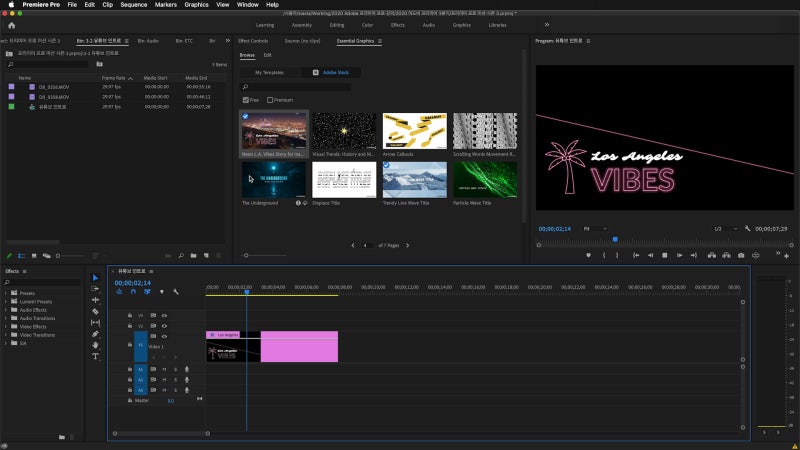The width and height of the screenshot is (800, 450).
Task: Step back one frame
Action: tap(651, 255)
